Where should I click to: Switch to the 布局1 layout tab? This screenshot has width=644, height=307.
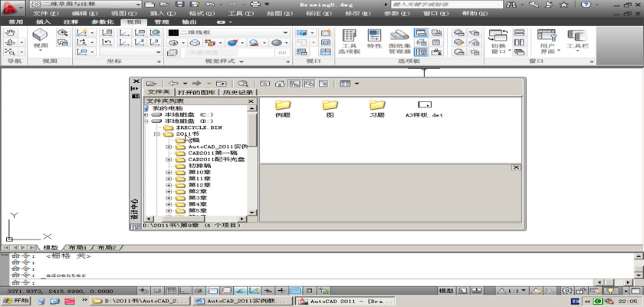click(x=77, y=248)
